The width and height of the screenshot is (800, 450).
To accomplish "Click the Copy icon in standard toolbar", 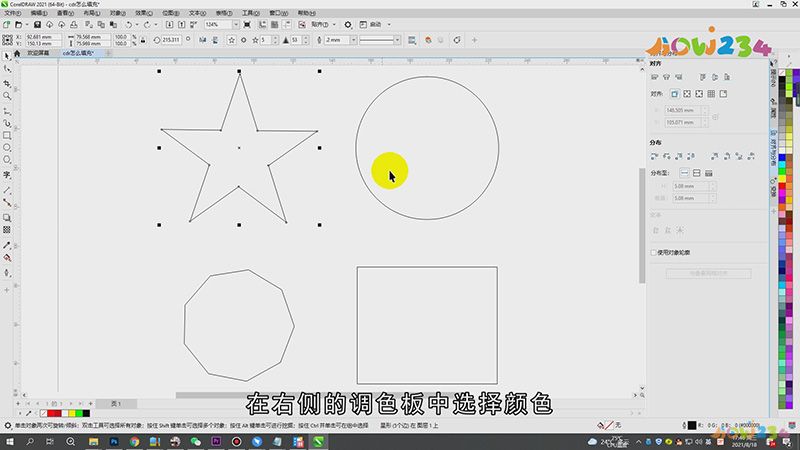I will tap(101, 24).
